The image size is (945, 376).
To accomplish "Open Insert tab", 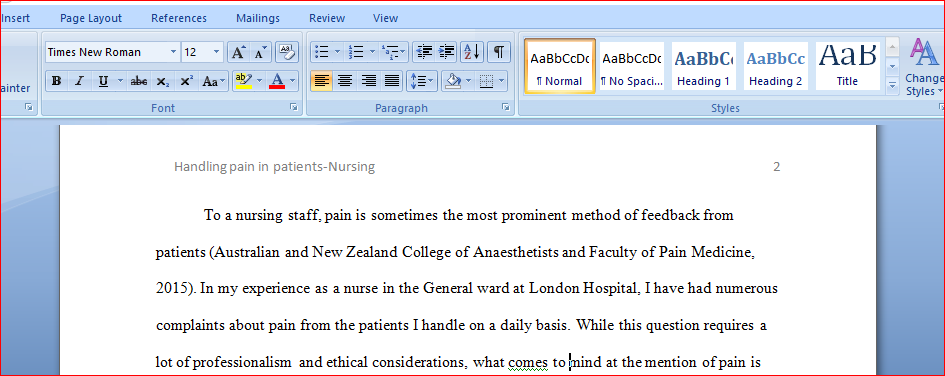I will coord(15,18).
